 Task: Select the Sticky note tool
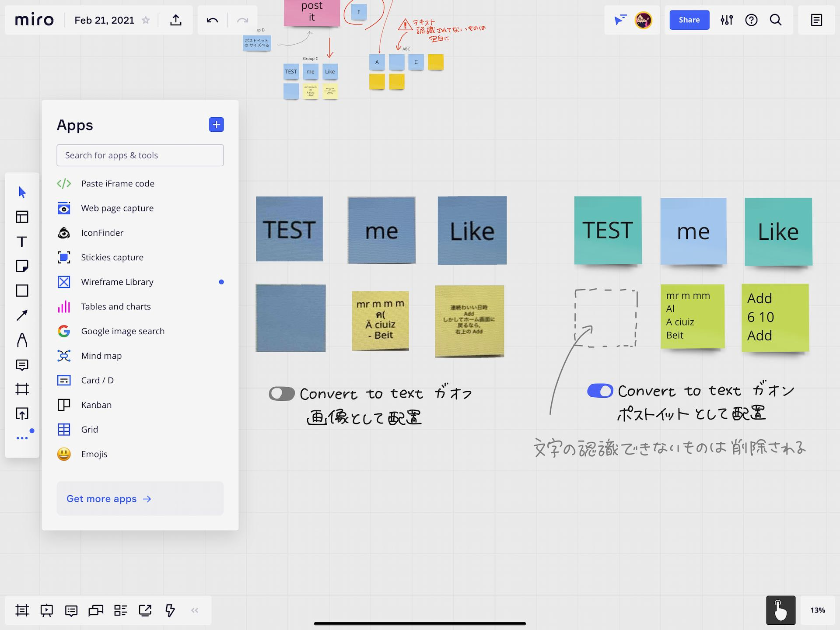coord(22,266)
